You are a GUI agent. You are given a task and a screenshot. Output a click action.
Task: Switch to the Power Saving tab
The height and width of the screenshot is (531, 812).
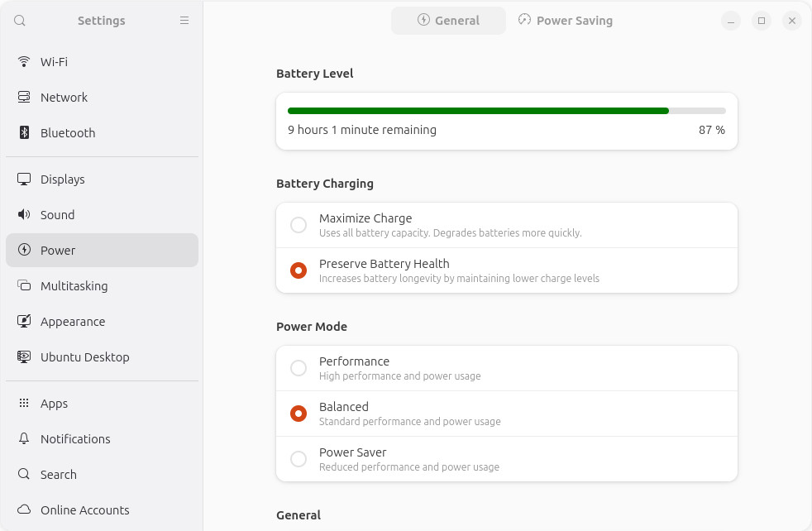coord(566,21)
